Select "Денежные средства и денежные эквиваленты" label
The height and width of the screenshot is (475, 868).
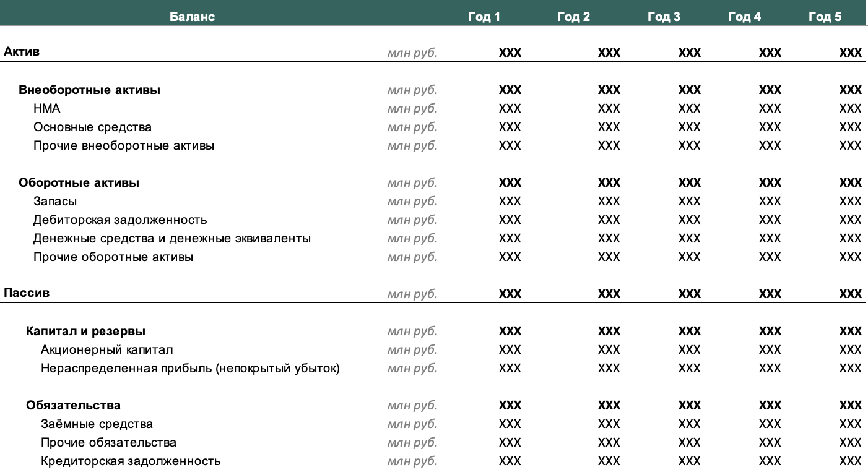click(x=172, y=239)
